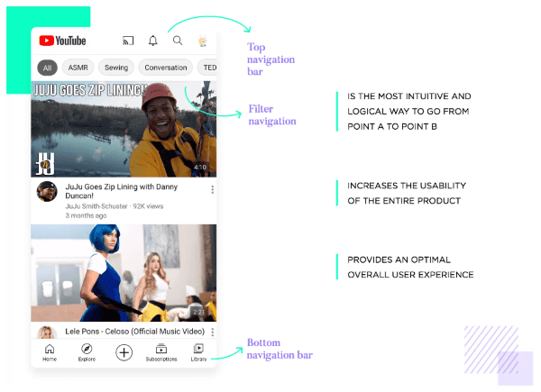
Task: Select the TED filter chip
Action: pyautogui.click(x=208, y=68)
